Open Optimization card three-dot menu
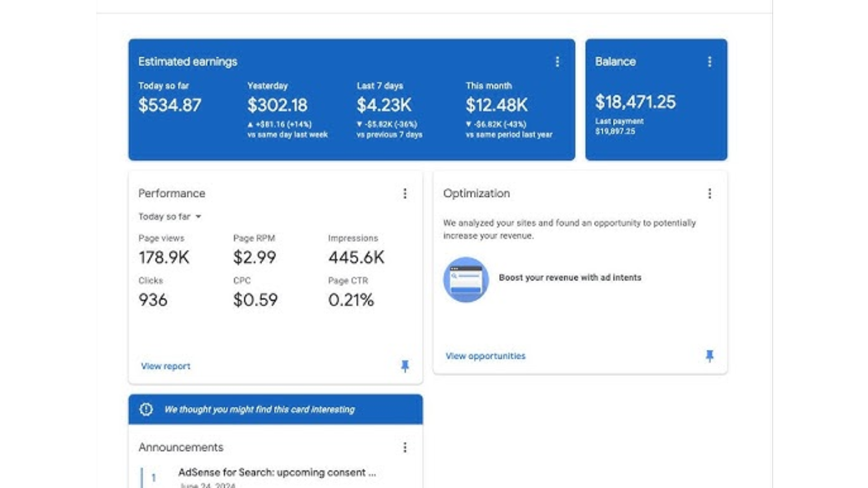The height and width of the screenshot is (488, 868). (709, 194)
